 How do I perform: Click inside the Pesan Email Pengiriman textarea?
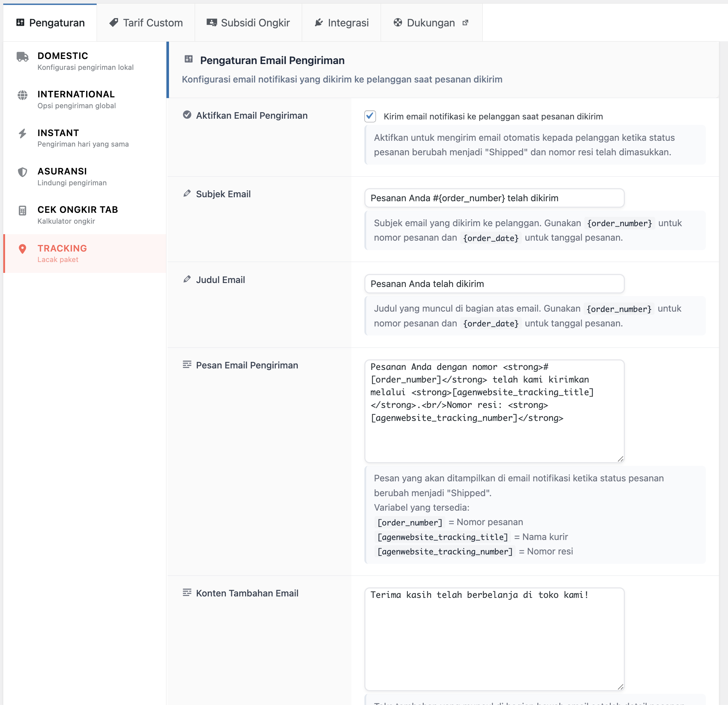[x=494, y=438]
